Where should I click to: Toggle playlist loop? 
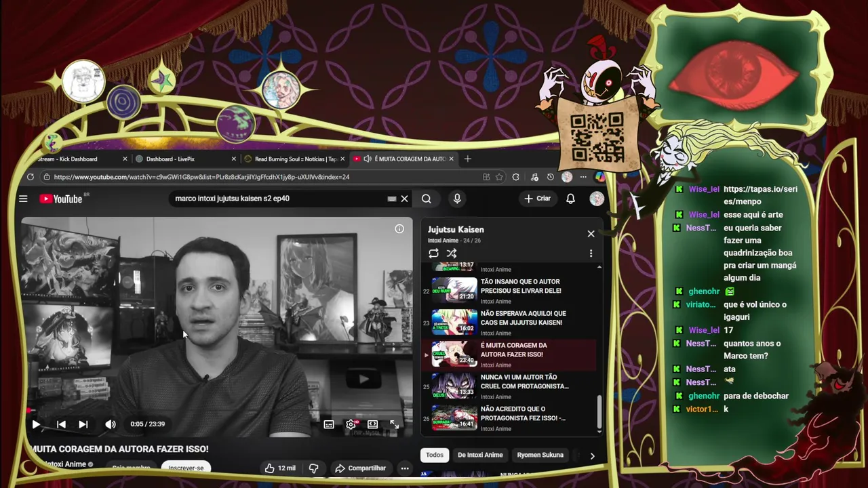tap(433, 253)
